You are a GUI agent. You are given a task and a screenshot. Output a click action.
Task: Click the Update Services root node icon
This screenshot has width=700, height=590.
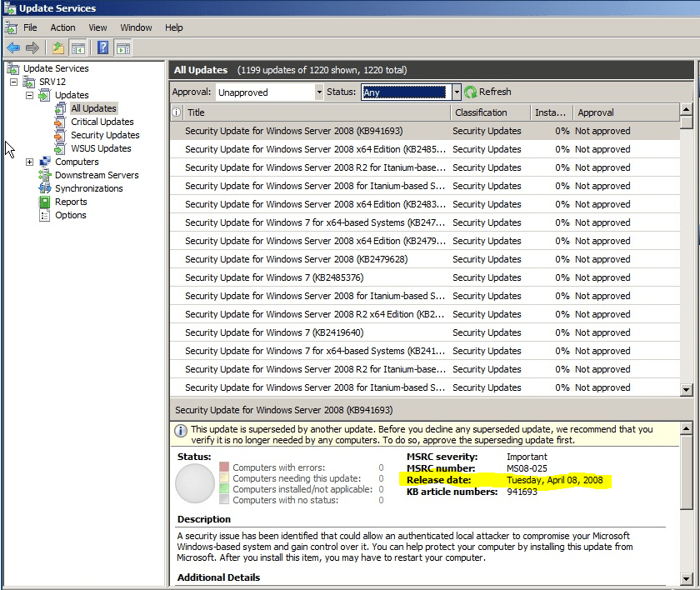tap(13, 68)
